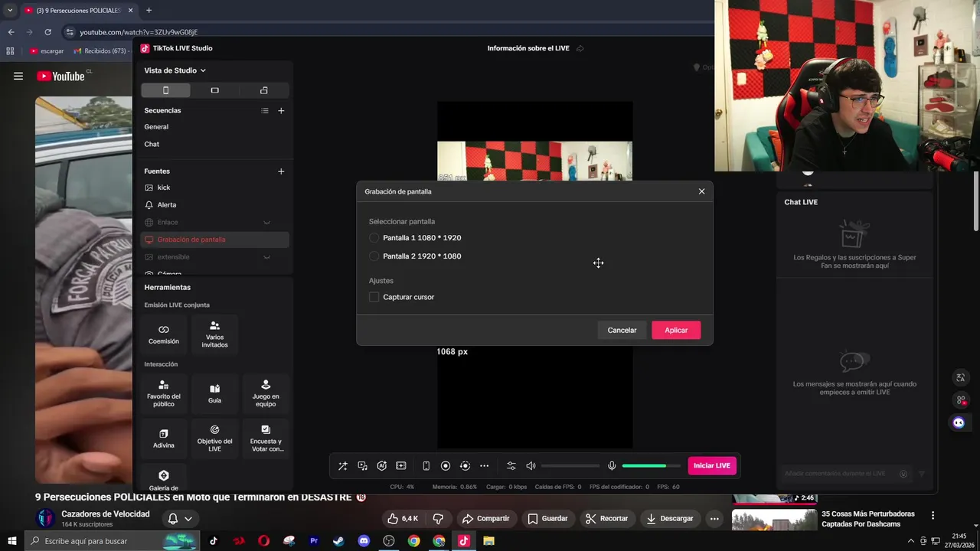This screenshot has width=980, height=551.
Task: Open Encuesta y Votar tool
Action: (265, 439)
